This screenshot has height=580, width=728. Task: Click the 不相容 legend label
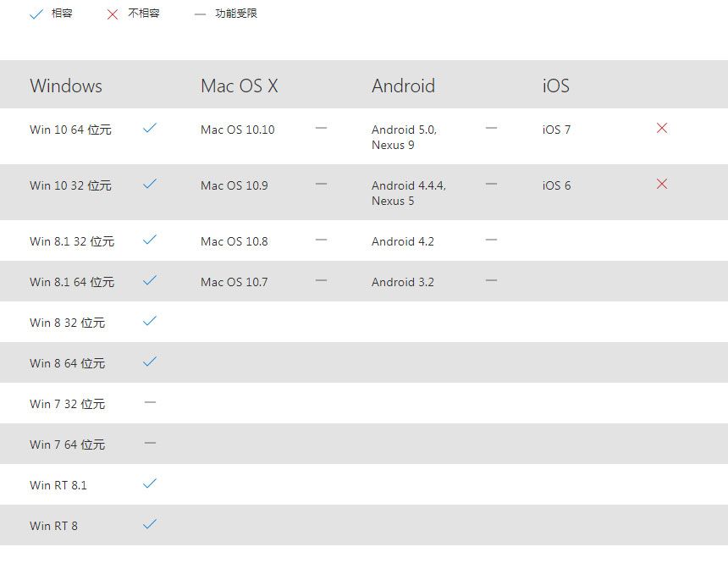[x=144, y=14]
